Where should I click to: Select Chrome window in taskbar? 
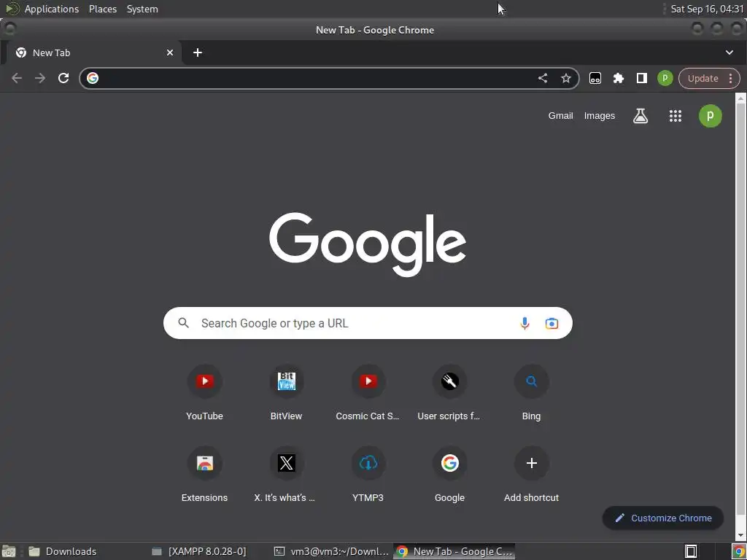[454, 551]
